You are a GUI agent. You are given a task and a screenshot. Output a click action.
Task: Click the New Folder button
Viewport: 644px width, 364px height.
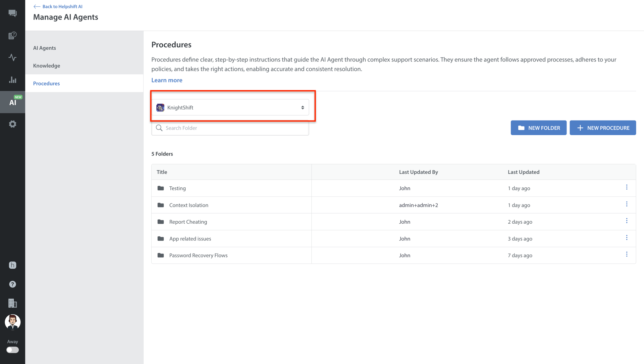pos(538,128)
